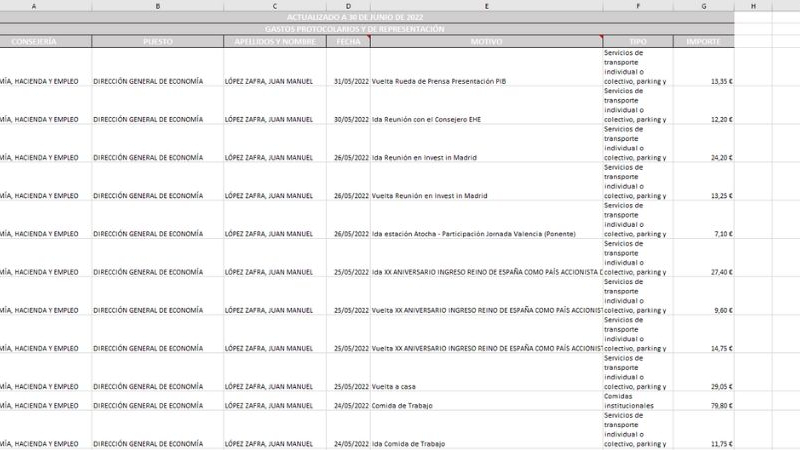Select 'LÓPEZ ZAFRA, JUAN MANUEL' in the 79,80 € row
800x450 pixels.
[275, 401]
